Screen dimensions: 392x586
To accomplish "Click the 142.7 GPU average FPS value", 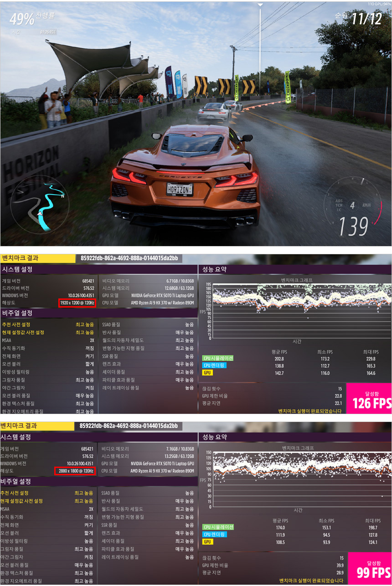I will click(x=279, y=373).
